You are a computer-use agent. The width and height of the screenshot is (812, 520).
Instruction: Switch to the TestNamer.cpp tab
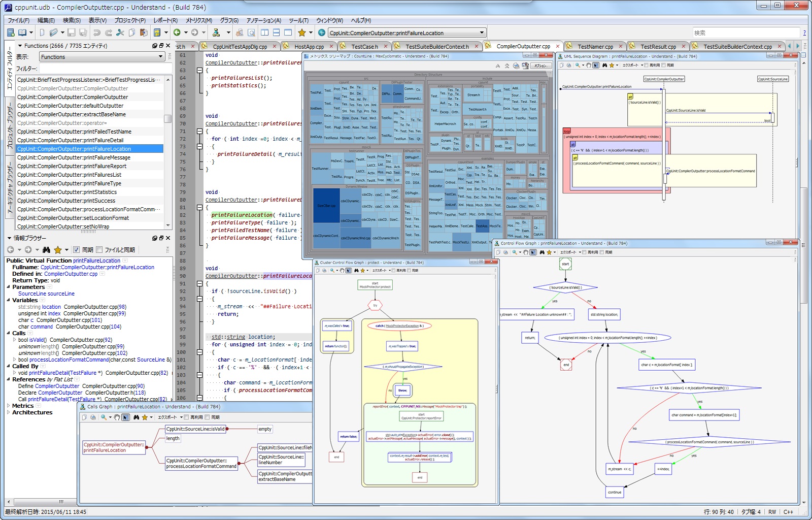[595, 46]
